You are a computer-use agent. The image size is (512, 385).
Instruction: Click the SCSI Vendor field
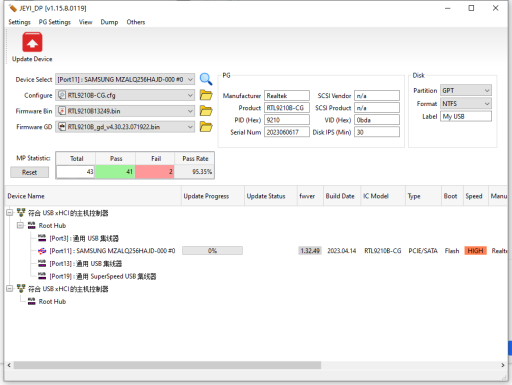click(x=377, y=96)
